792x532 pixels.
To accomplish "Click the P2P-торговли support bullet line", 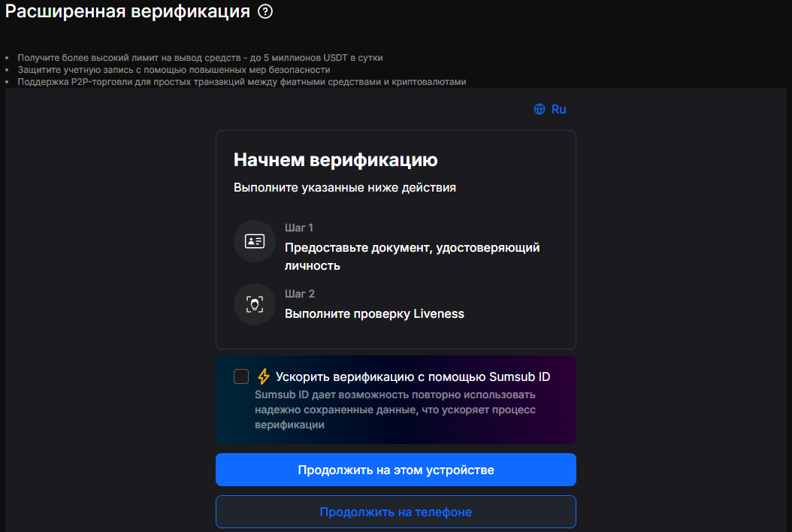I will (x=242, y=82).
